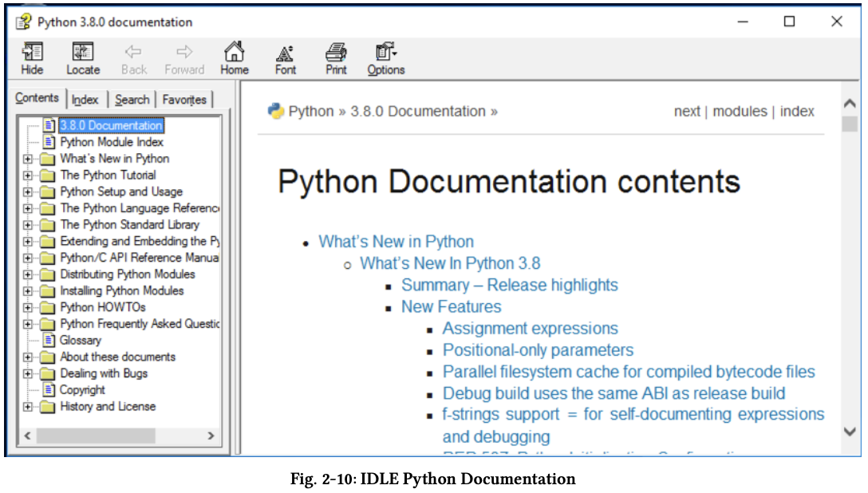
Task: Follow the Positional-only parameters link
Action: point(538,350)
